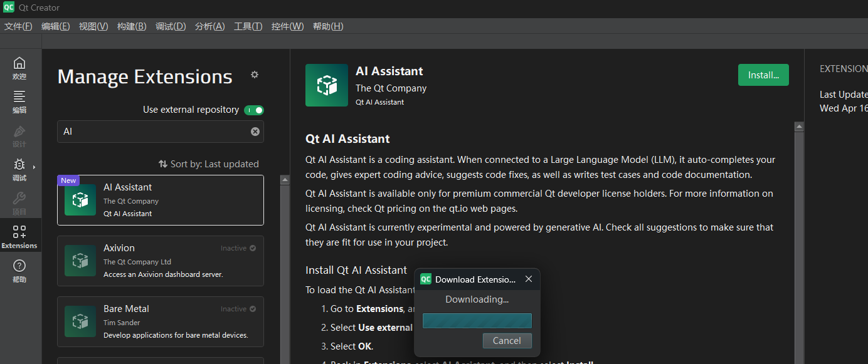Select the Bare Metal extension card
The width and height of the screenshot is (868, 364).
[x=161, y=321]
